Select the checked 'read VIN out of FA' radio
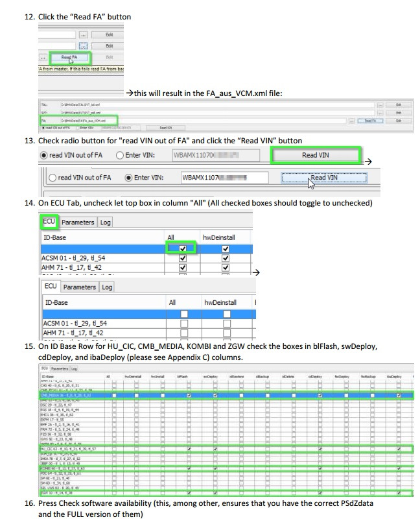The height and width of the screenshot is (526, 420). pos(43,155)
